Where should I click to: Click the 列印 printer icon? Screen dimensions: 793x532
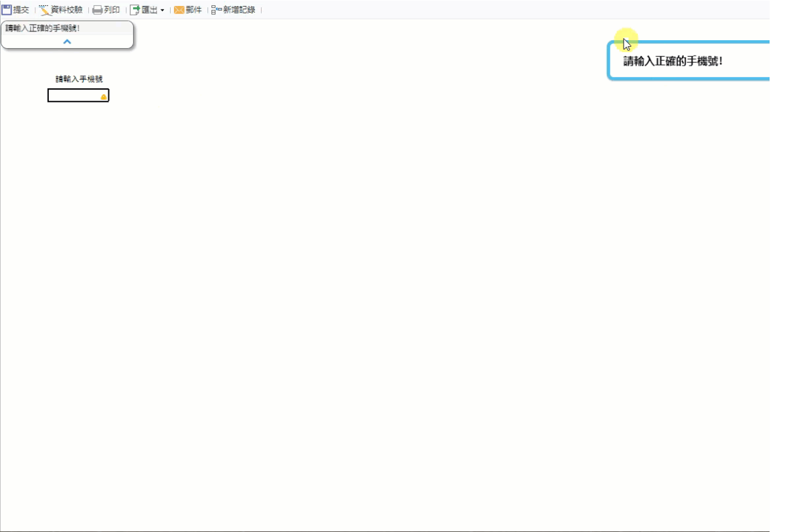97,10
